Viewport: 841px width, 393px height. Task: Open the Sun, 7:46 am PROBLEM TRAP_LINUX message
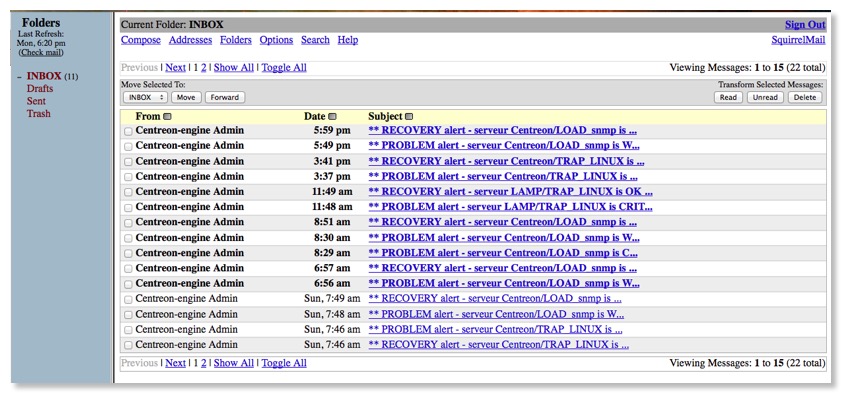496,329
